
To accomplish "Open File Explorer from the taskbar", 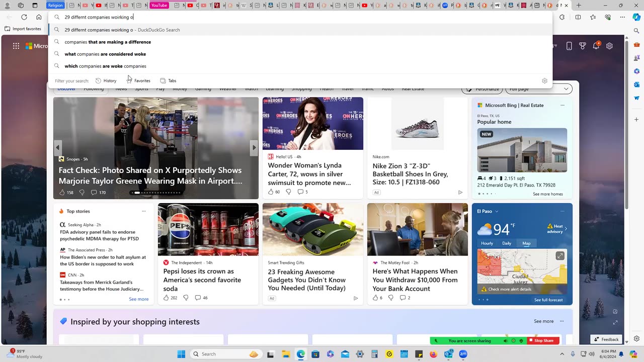I will pos(286,354).
